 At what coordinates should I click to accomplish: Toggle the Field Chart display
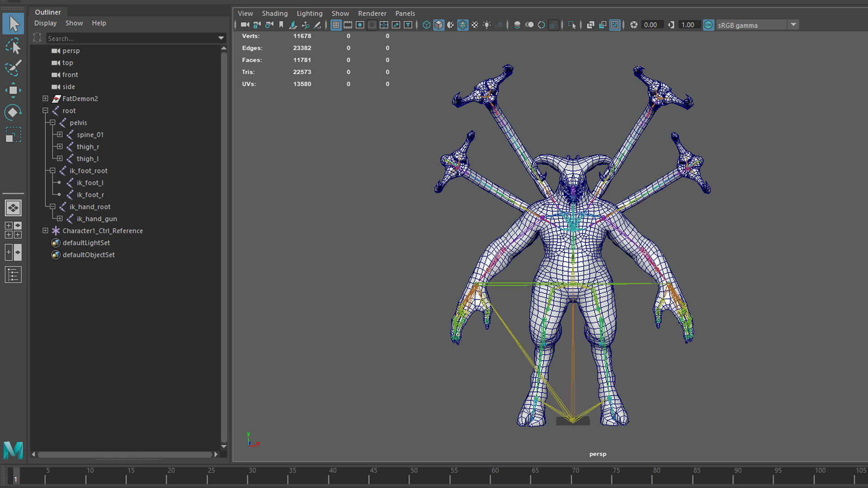coord(384,25)
